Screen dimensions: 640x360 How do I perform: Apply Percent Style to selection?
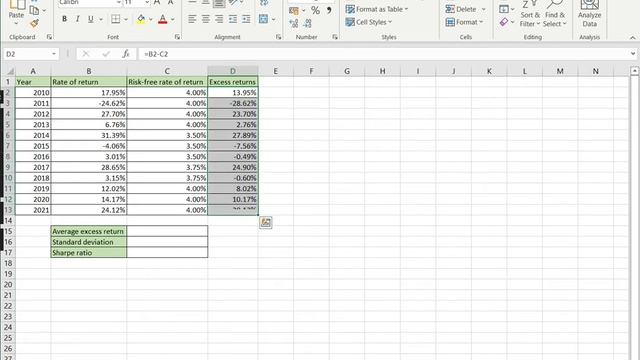coord(315,10)
